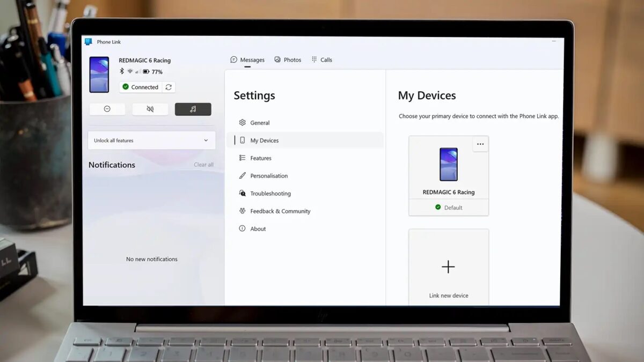Clear all notifications
The image size is (644, 362).
point(203,165)
